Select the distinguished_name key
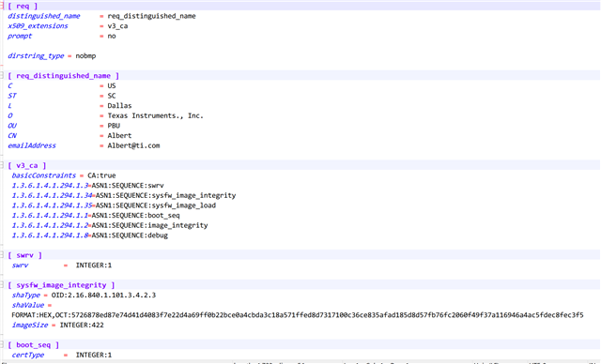Viewport: 601px width, 364px height. (x=44, y=16)
